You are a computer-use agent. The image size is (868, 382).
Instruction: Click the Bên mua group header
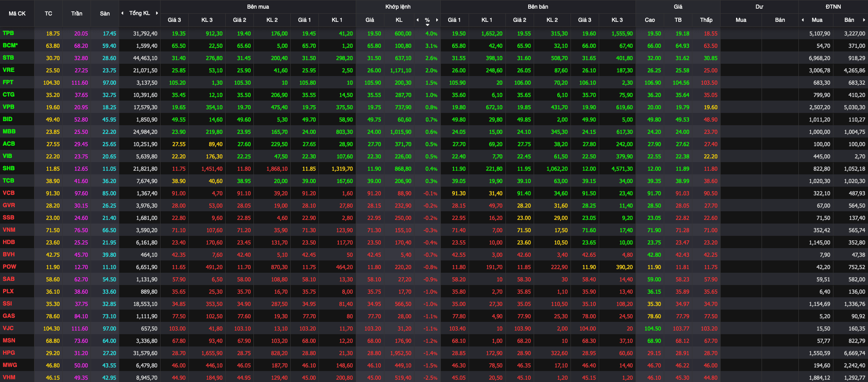point(258,7)
